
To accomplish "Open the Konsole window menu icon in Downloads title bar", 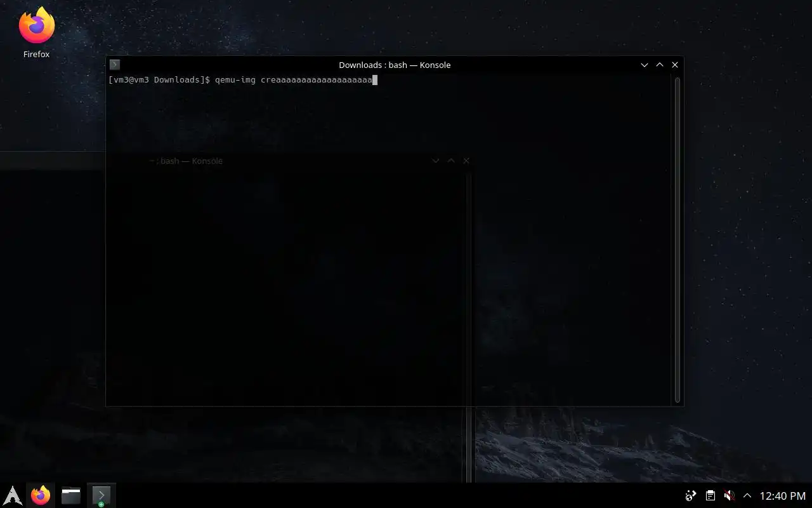I will click(x=115, y=65).
